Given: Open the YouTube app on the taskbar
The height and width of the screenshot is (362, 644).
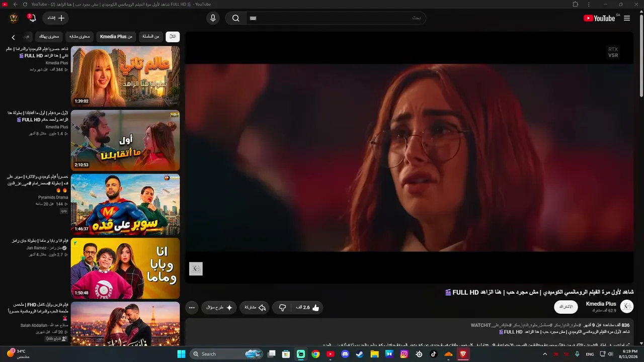Looking at the screenshot, I should tap(330, 354).
